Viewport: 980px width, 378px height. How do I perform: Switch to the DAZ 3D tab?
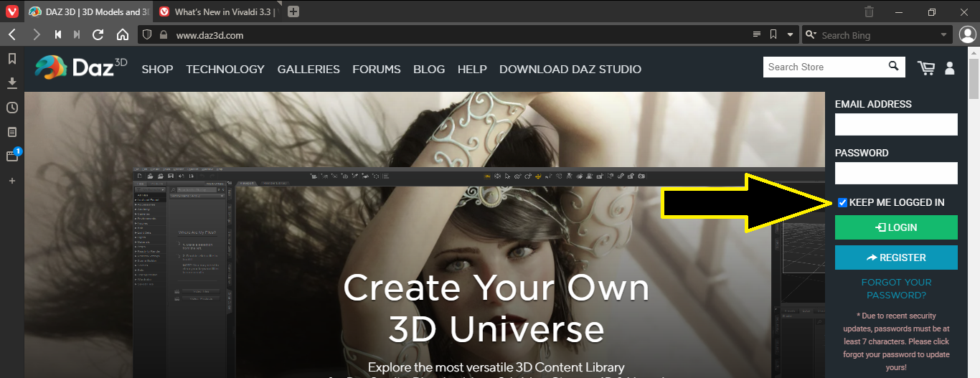pos(88,11)
